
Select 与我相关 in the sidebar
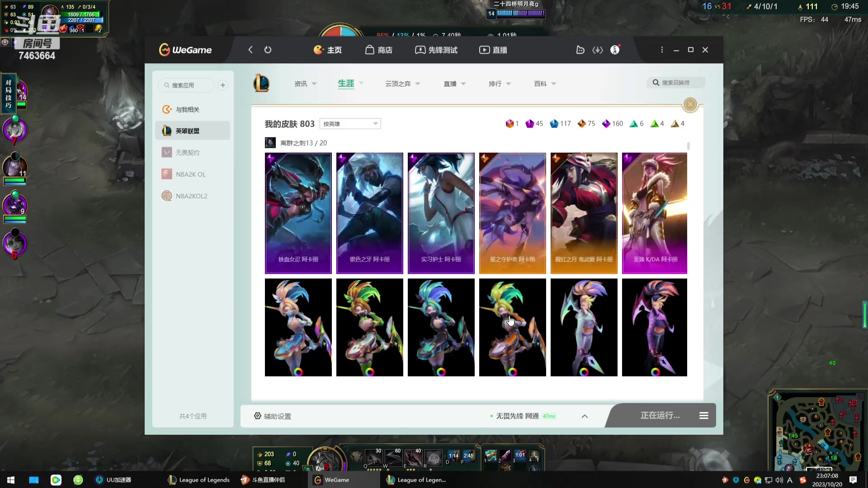(193, 109)
